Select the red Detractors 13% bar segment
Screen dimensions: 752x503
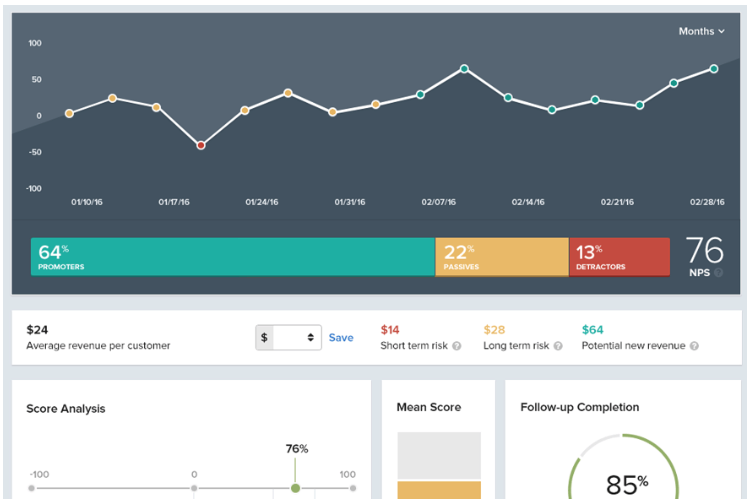[x=618, y=257]
